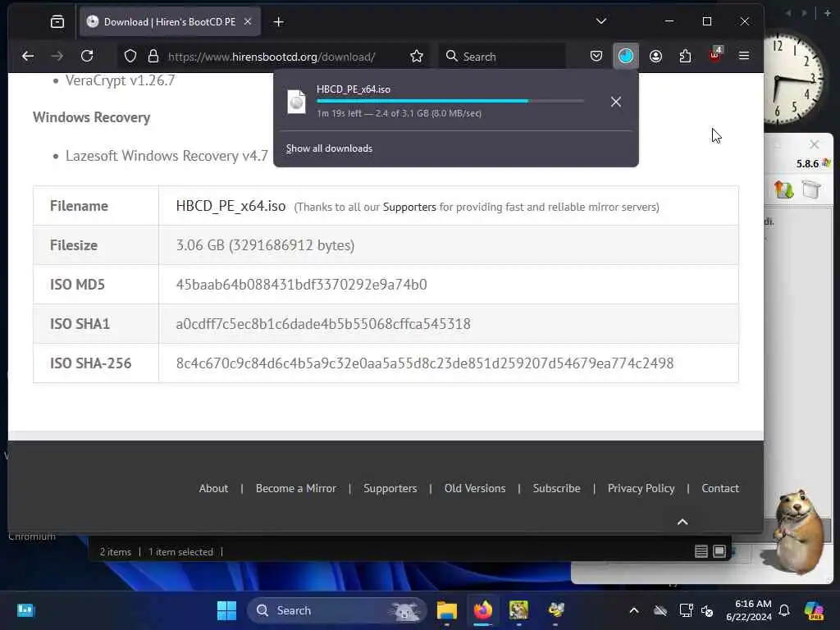840x630 pixels.
Task: Click the taskbar Search box
Action: pyautogui.click(x=336, y=610)
